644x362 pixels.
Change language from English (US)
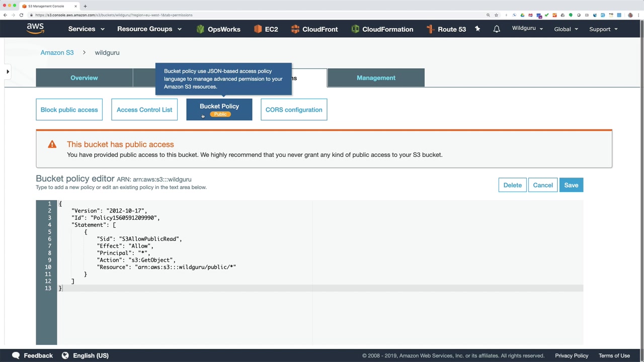click(x=91, y=355)
